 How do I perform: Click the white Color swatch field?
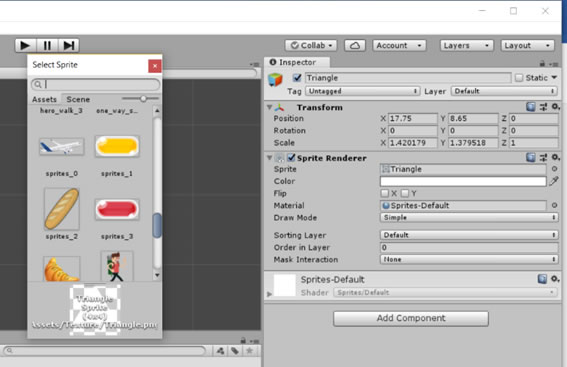coord(463,181)
